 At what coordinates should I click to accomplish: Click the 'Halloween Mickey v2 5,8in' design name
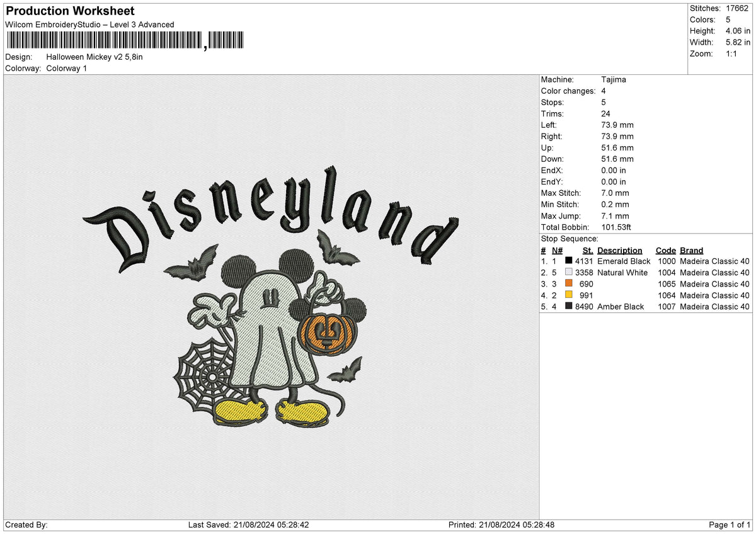coord(94,57)
